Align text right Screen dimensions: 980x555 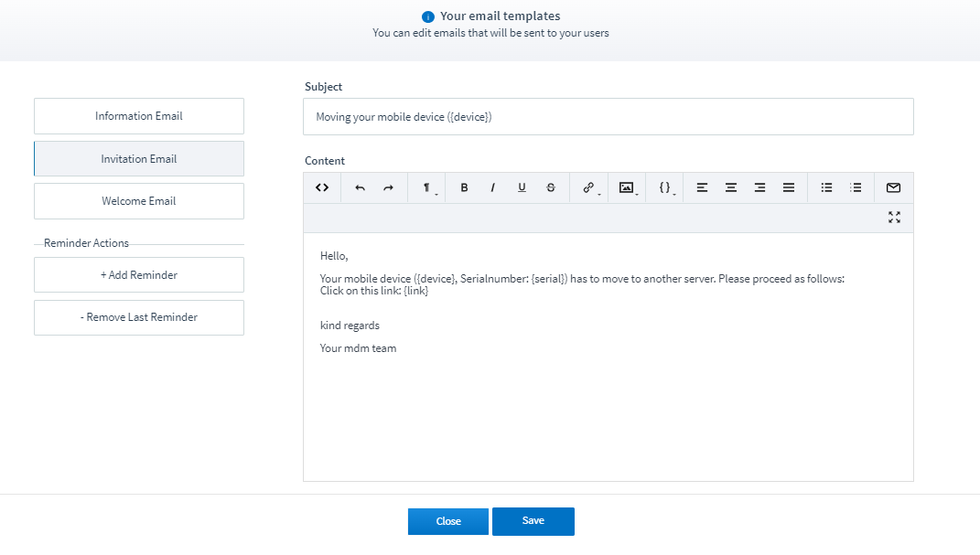(759, 188)
